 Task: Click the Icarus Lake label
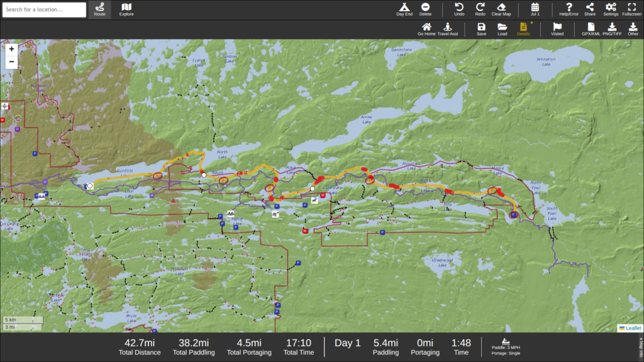click(199, 62)
